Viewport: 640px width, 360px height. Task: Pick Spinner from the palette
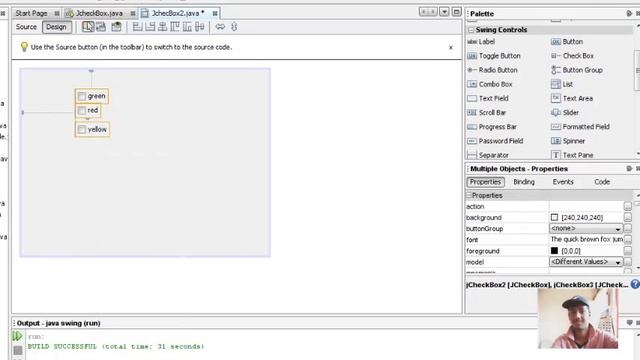coord(568,141)
